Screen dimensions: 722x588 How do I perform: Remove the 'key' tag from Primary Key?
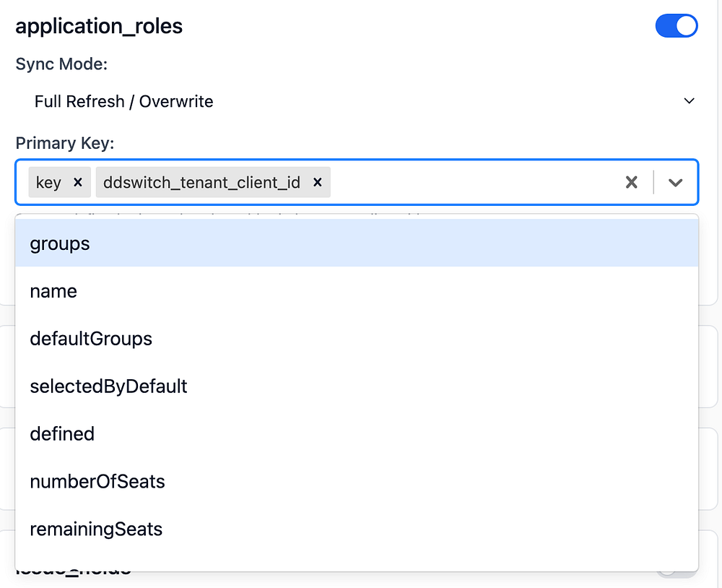coord(78,183)
